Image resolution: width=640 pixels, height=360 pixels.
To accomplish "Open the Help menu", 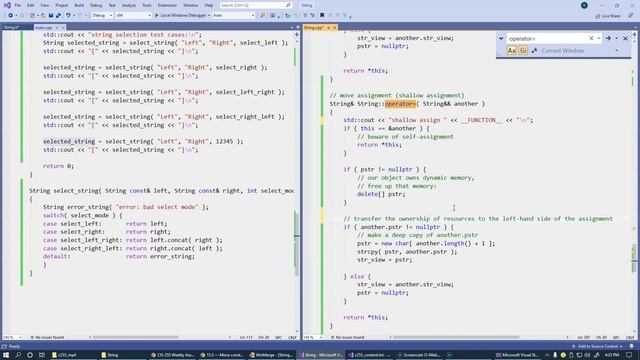I will [209, 5].
